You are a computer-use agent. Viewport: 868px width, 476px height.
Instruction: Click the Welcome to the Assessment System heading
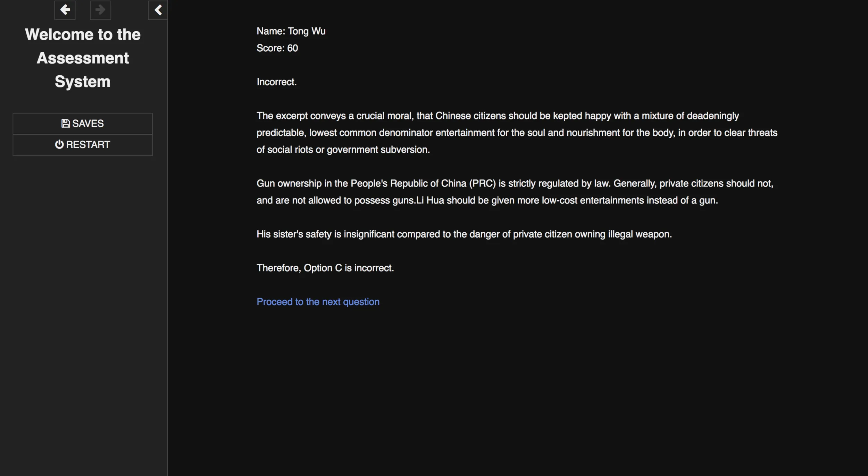83,58
